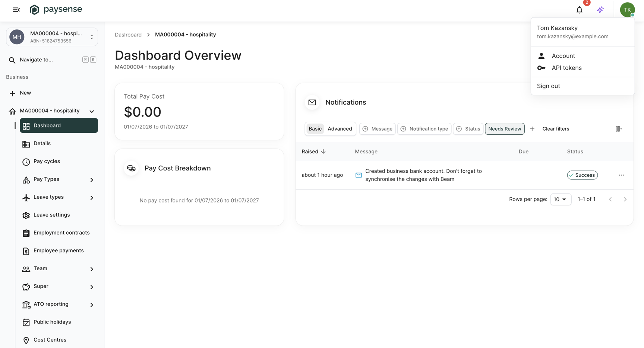644x348 pixels.
Task: Open Dashboard in the sidebar
Action: [59, 125]
